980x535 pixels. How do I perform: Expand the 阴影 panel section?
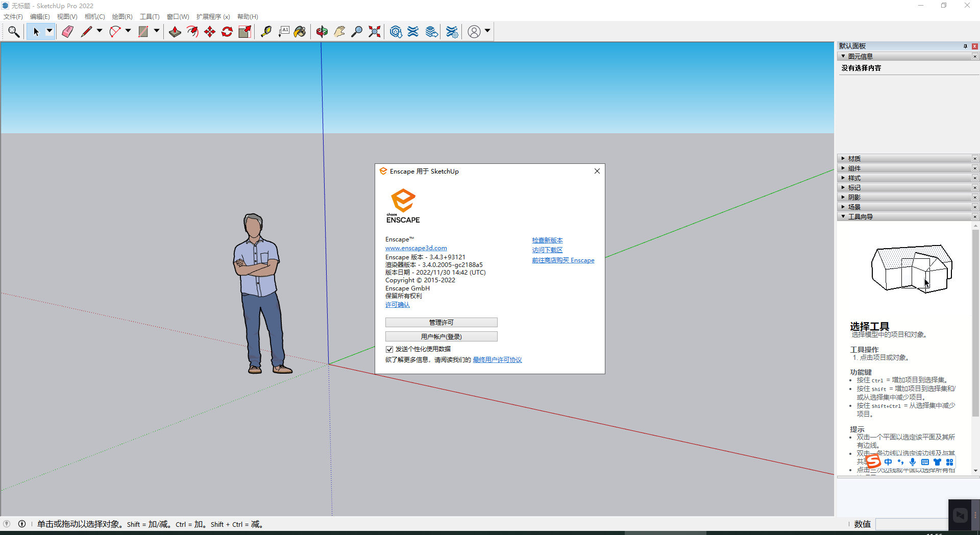pos(854,198)
